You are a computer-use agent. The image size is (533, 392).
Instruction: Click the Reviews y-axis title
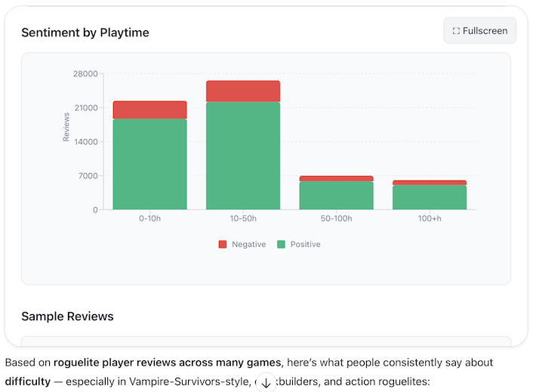[x=66, y=127]
